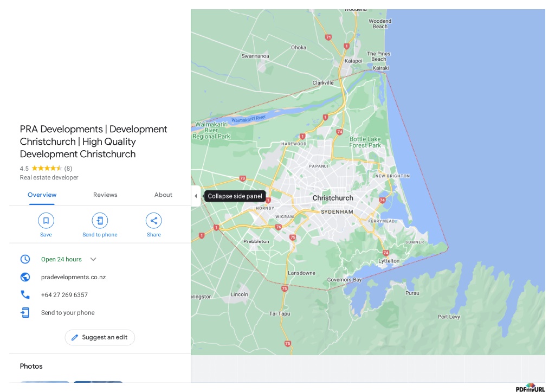Select the HORNBY suburb label
Image resolution: width=555 pixels, height=392 pixels.
point(265,208)
